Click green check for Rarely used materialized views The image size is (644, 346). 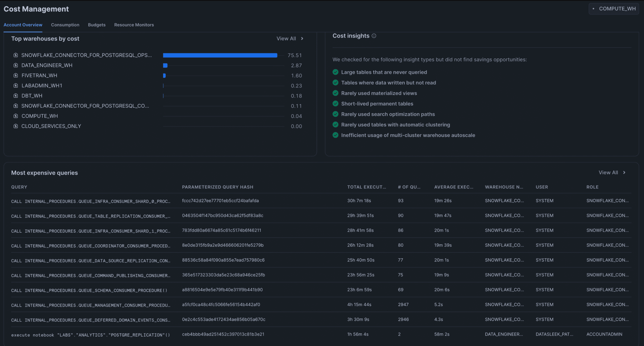pyautogui.click(x=335, y=93)
